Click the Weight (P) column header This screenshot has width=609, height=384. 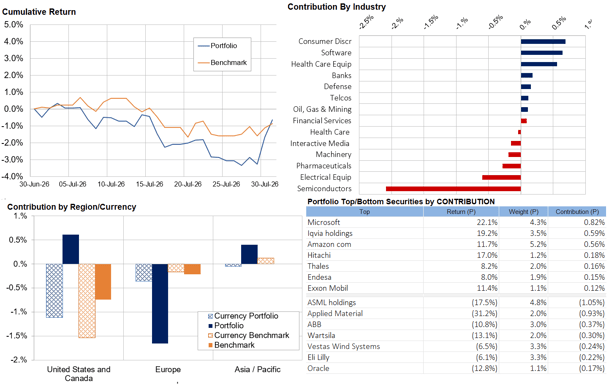pos(523,212)
